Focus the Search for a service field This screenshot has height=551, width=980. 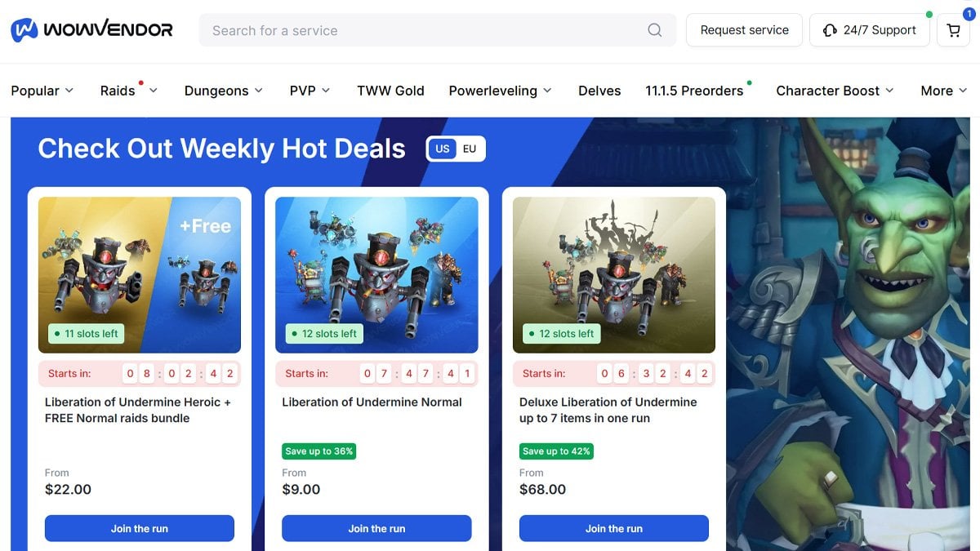pyautogui.click(x=425, y=30)
